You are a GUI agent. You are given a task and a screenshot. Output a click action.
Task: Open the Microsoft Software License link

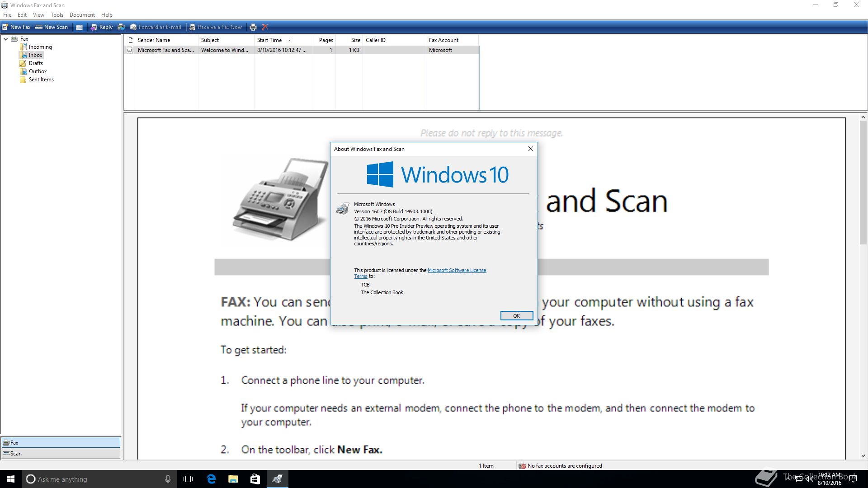click(x=457, y=270)
